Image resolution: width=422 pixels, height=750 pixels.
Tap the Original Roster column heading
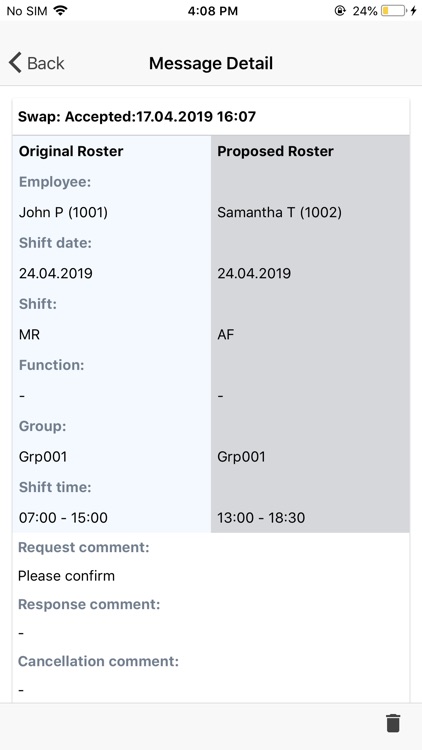pos(71,151)
